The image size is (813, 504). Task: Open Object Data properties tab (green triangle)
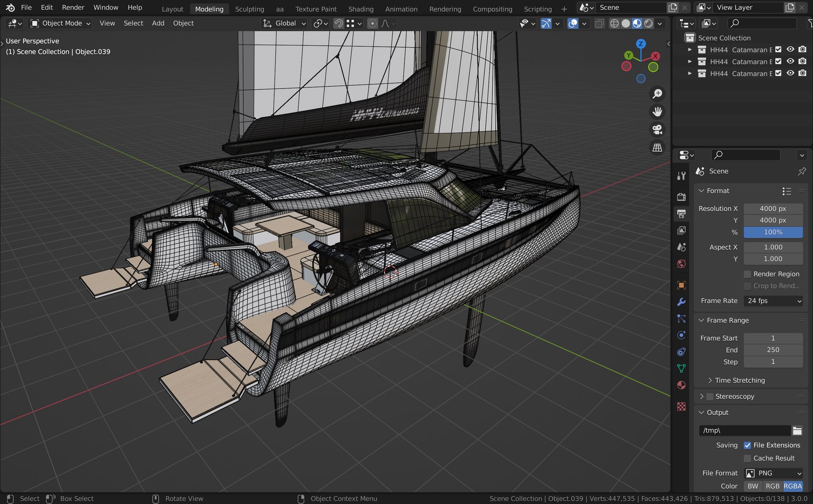click(681, 368)
